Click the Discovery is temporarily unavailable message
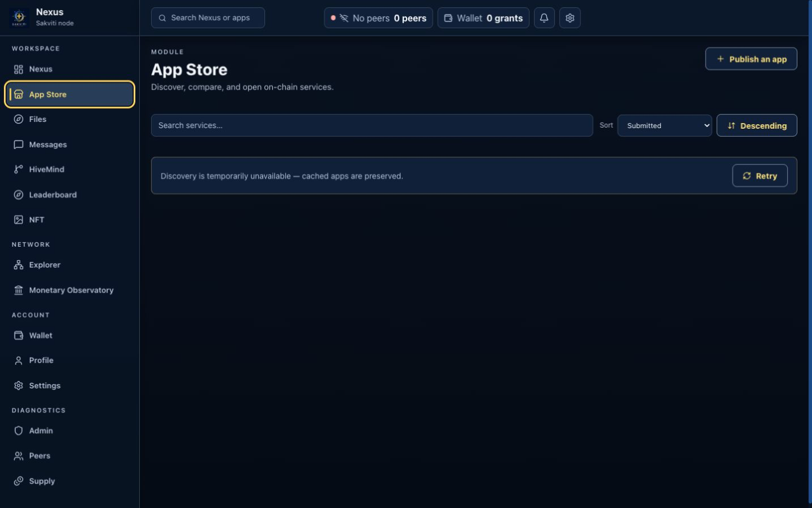This screenshot has height=508, width=812. point(281,176)
